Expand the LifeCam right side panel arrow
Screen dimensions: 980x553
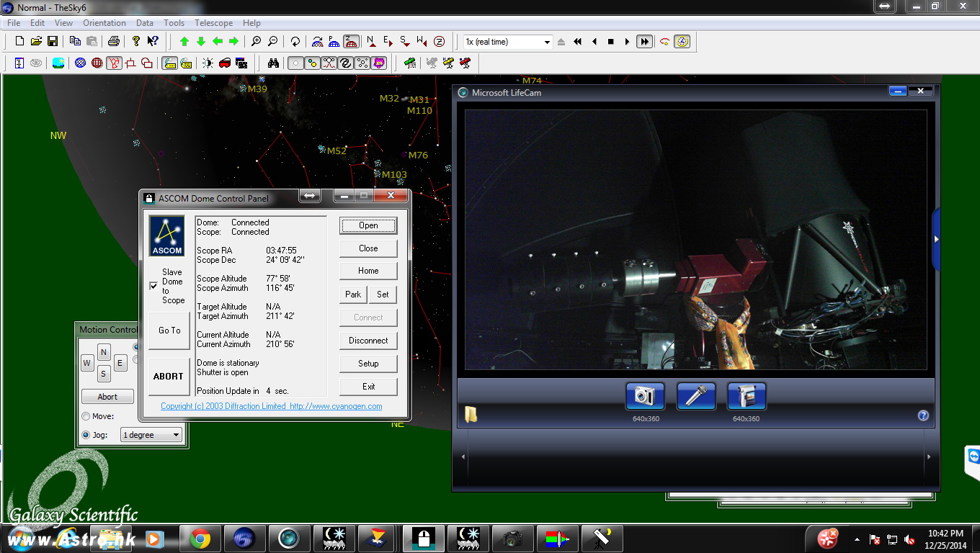tap(936, 239)
